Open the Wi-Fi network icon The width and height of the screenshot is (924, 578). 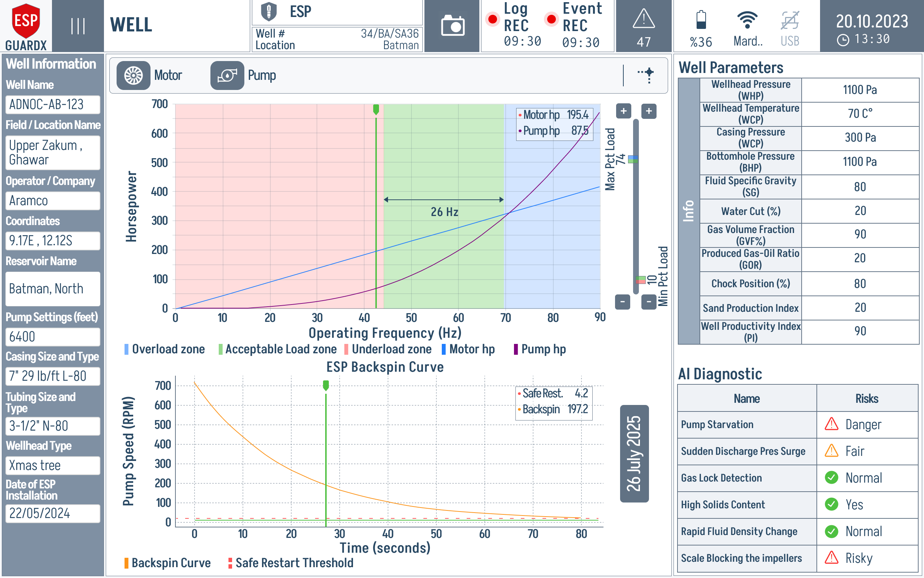(747, 20)
